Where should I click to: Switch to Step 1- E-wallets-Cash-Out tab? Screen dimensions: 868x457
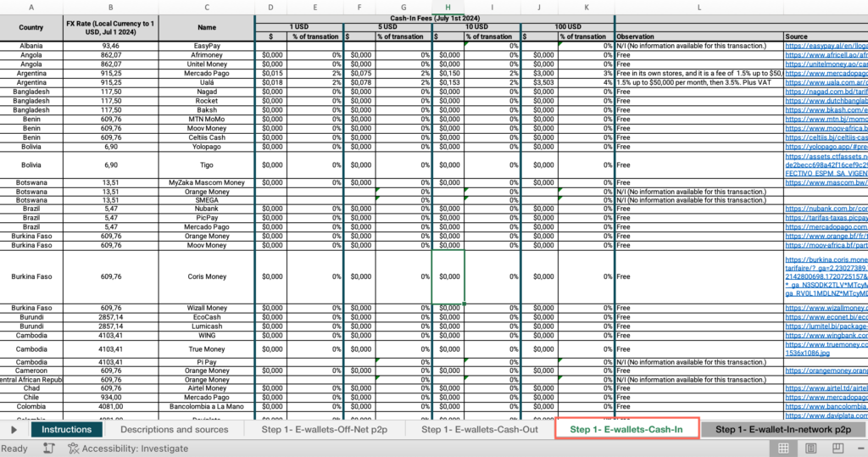tap(480, 429)
